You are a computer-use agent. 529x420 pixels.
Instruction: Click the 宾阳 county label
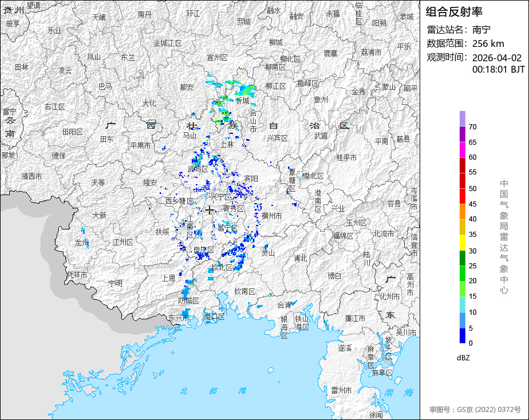(x=251, y=179)
